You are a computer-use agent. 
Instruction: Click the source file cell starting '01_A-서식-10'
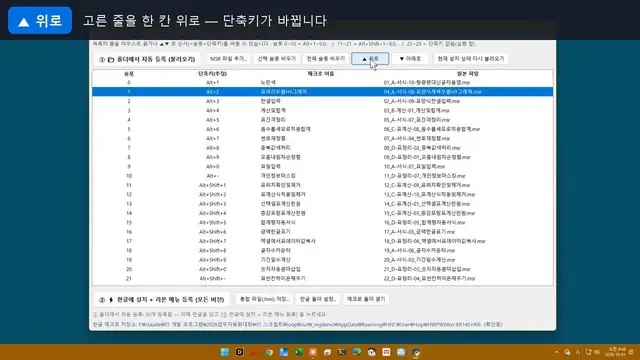[x=427, y=82]
